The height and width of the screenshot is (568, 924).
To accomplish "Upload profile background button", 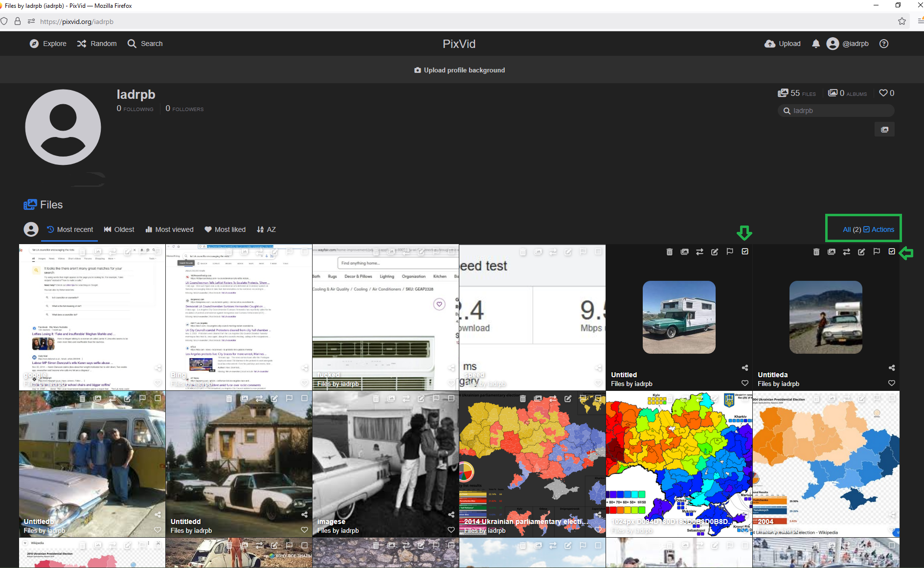I will click(459, 70).
